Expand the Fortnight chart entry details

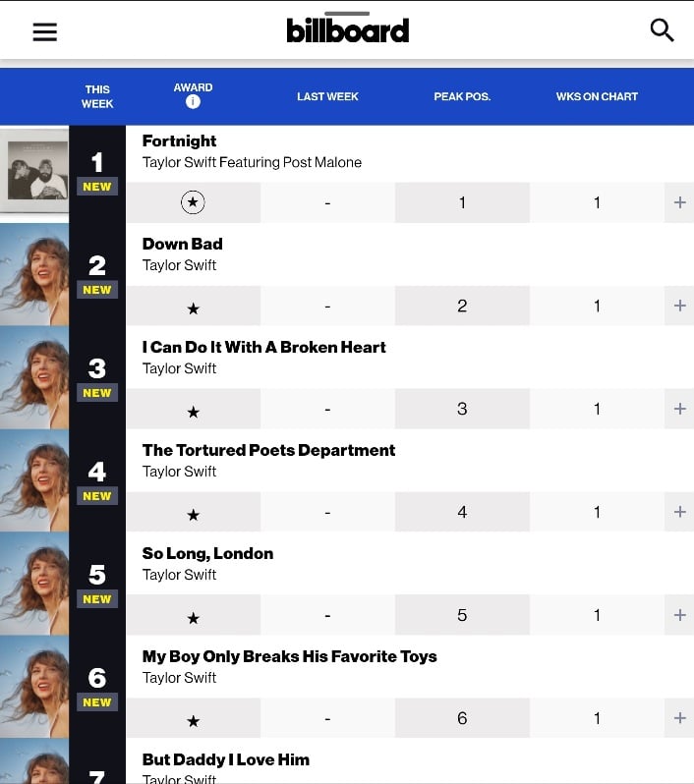(x=679, y=202)
